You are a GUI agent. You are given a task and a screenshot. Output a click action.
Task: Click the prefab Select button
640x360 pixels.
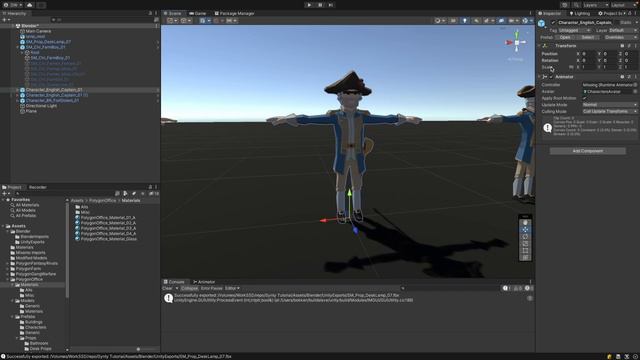click(x=588, y=37)
